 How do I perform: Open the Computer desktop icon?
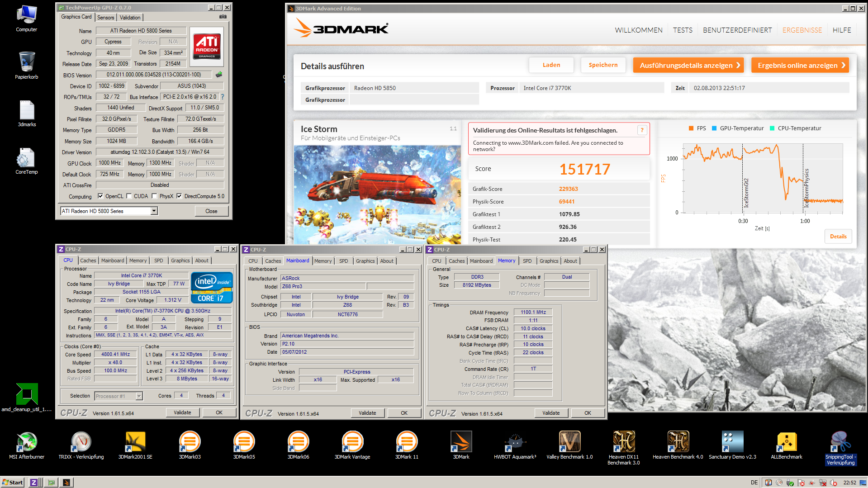click(27, 18)
